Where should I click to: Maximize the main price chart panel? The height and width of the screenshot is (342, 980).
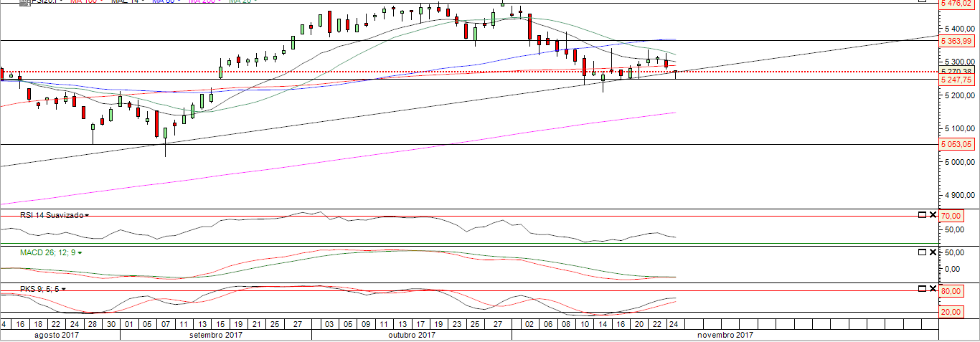tap(923, 1)
